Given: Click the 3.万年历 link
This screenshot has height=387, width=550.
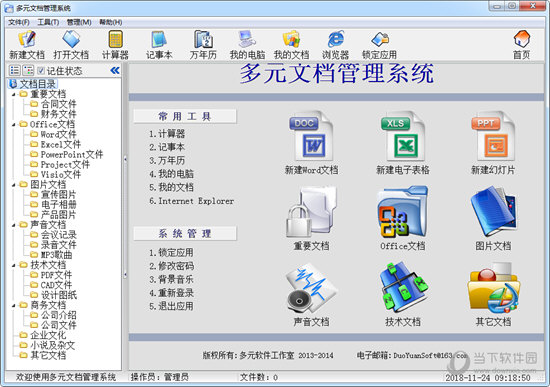Looking at the screenshot, I should pyautogui.click(x=167, y=160).
